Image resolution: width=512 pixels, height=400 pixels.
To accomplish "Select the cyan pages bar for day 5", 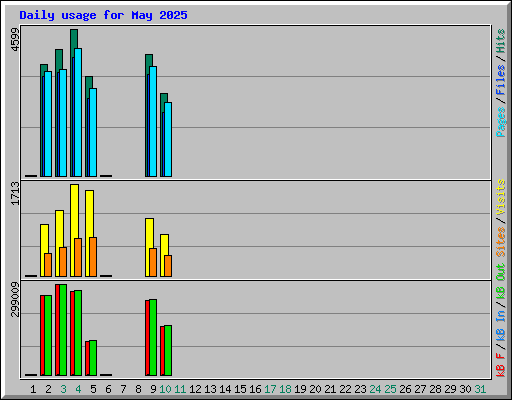I will 93,132.
